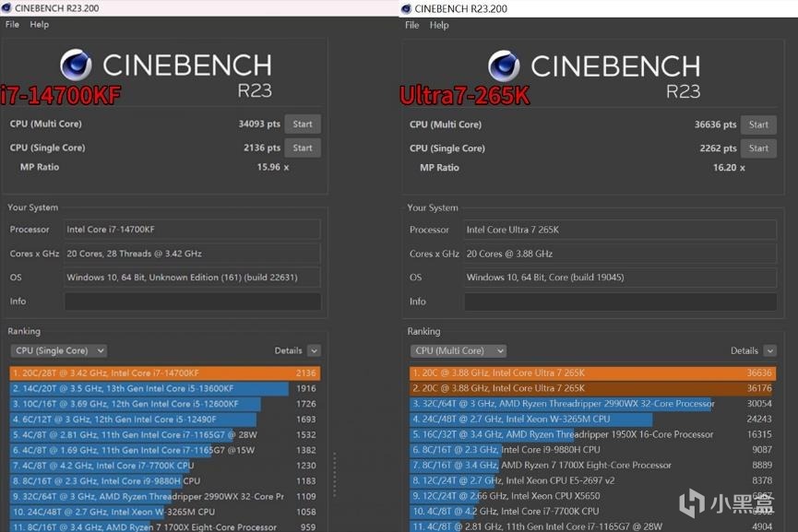Select ranking row i7-1165G7 @15W 1382
This screenshot has height=532, width=798.
click(165, 450)
